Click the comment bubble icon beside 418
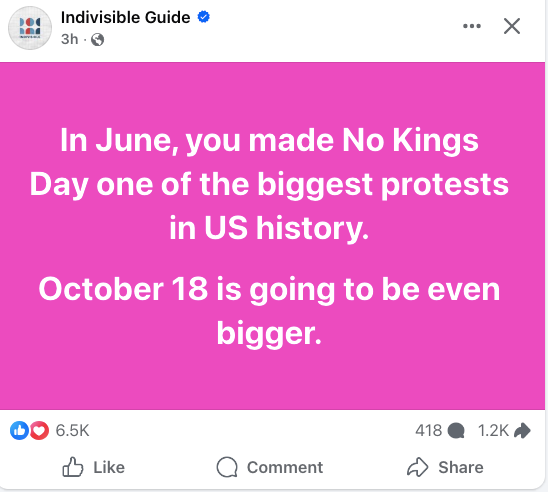Image resolution: width=548 pixels, height=492 pixels. pos(456,430)
